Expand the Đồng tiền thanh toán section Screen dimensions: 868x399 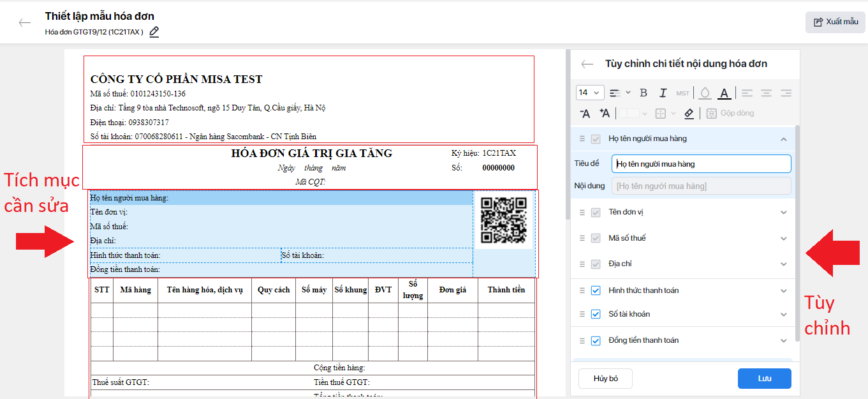[x=784, y=341]
